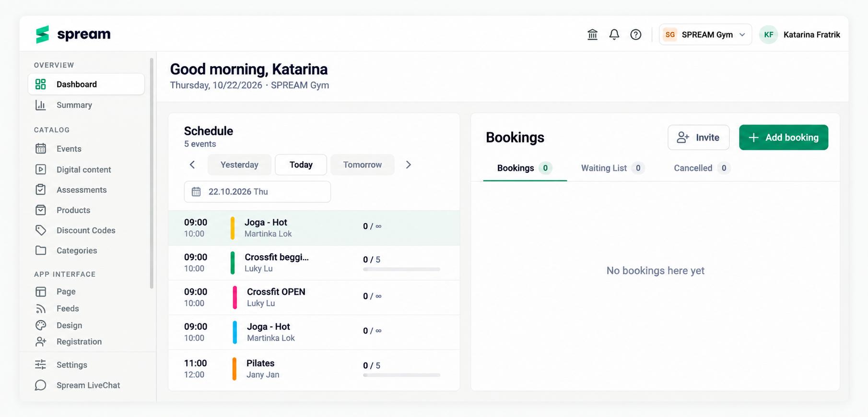Click the Summary bar chart icon
Image resolution: width=868 pixels, height=417 pixels.
(x=41, y=105)
